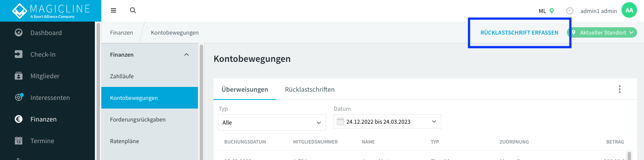Click the Finanzen euro icon
Screen dimensions: 644x160
point(19,119)
